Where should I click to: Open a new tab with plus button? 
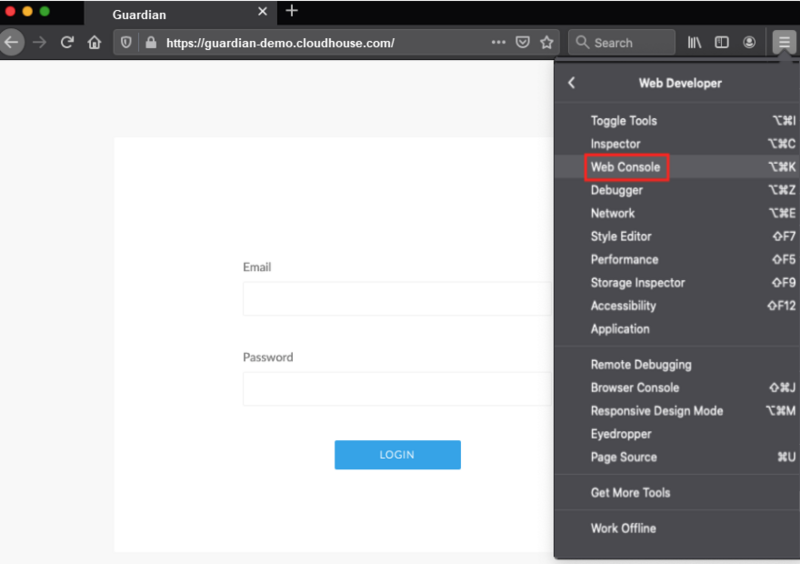(292, 11)
